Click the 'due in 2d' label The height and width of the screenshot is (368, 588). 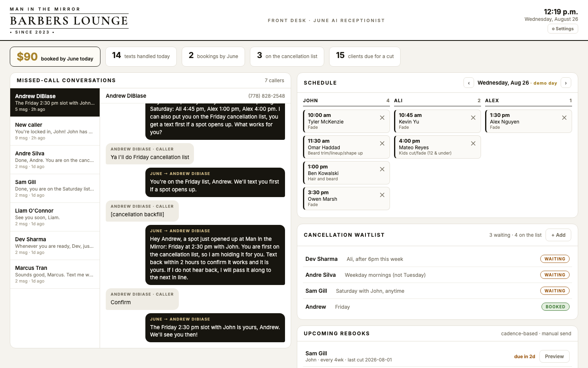[x=525, y=357]
